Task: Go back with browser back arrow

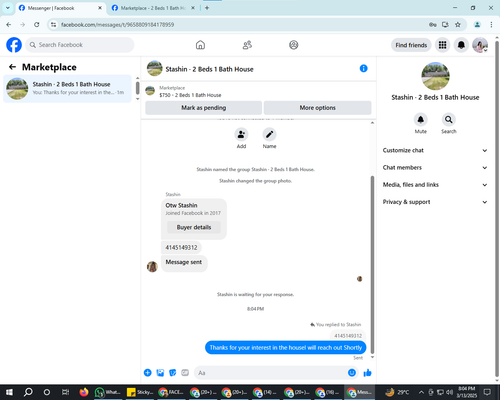Action: click(9, 25)
